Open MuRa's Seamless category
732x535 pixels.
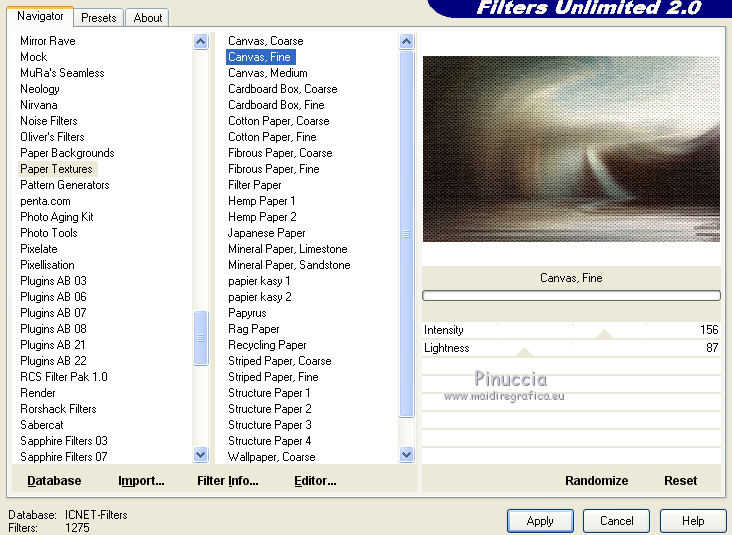(x=62, y=73)
